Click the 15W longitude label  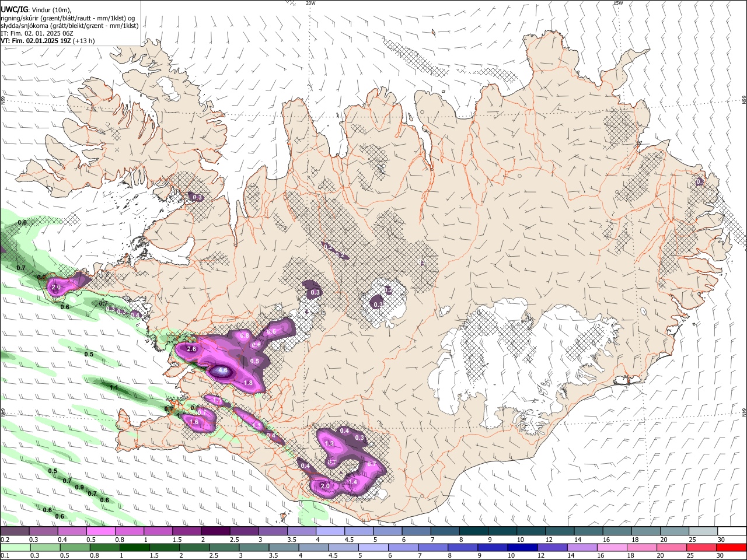[x=618, y=3]
